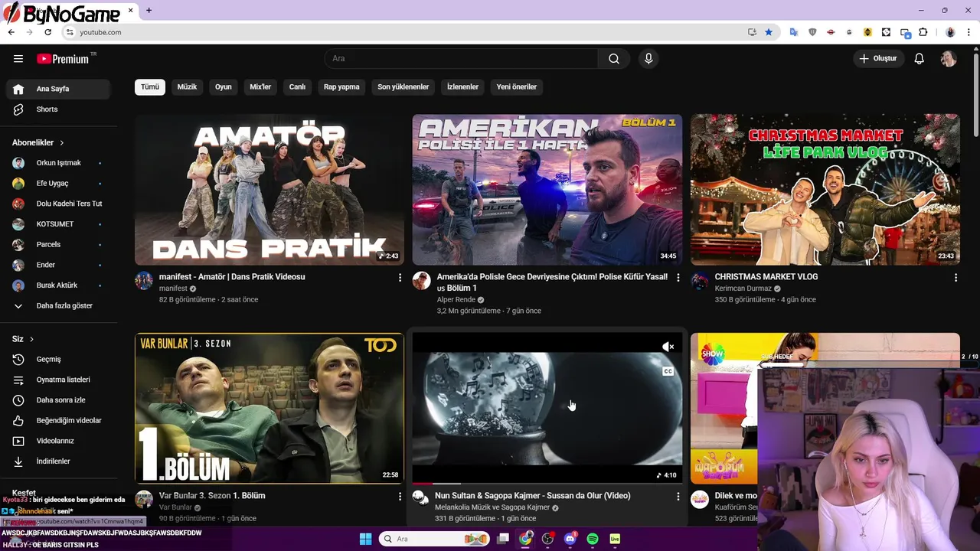Open Christmas Market Life Park Vlog thumbnail
Image resolution: width=980 pixels, height=551 pixels.
coord(825,190)
